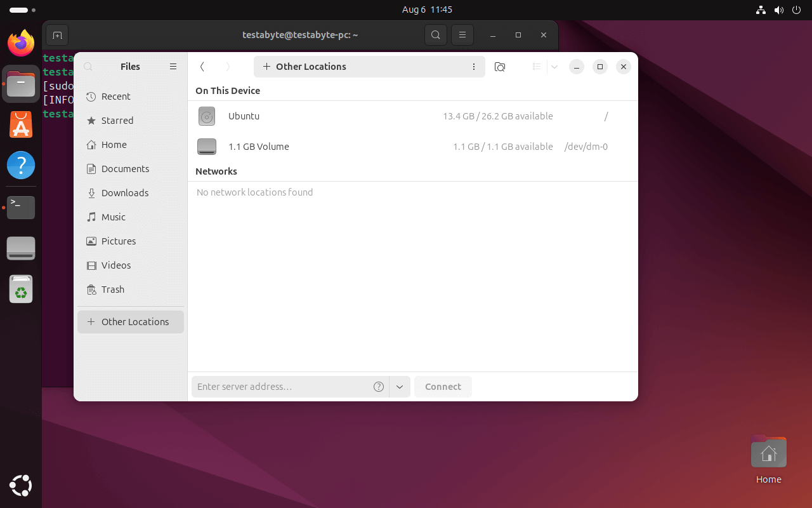Screen dimensions: 812x508
Task: Click the search icon in the terminal titlebar
Action: [436, 35]
